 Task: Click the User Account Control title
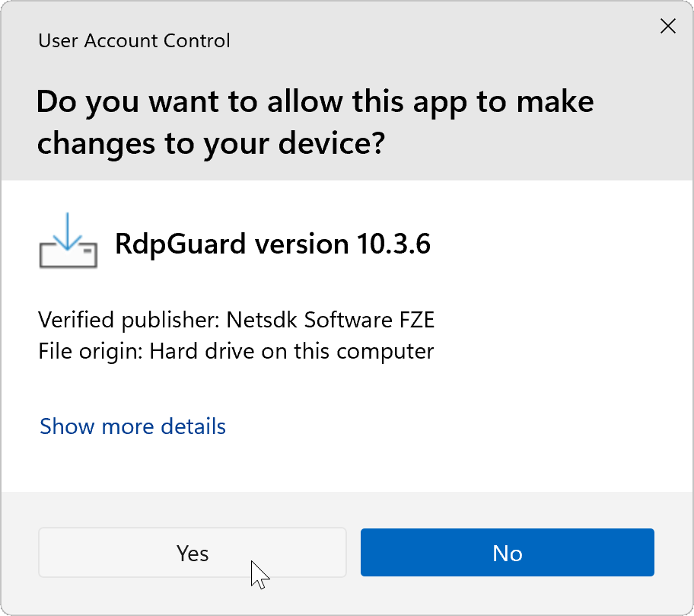134,41
